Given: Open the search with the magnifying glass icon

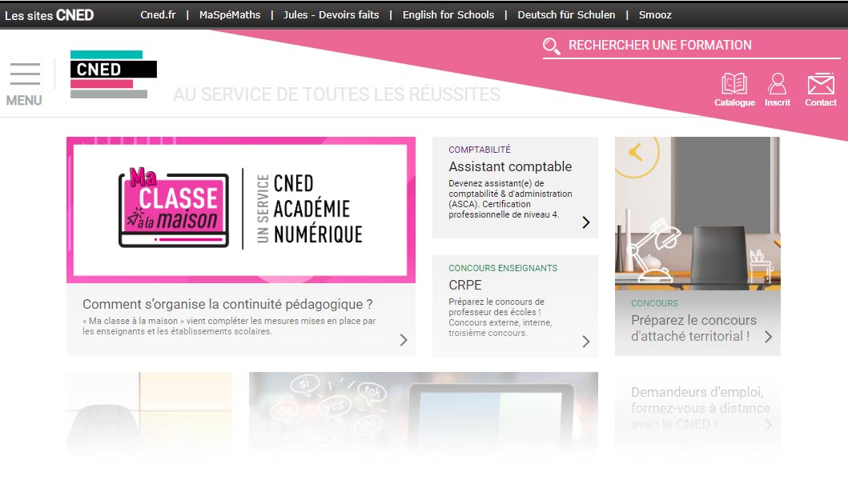Looking at the screenshot, I should coord(551,46).
